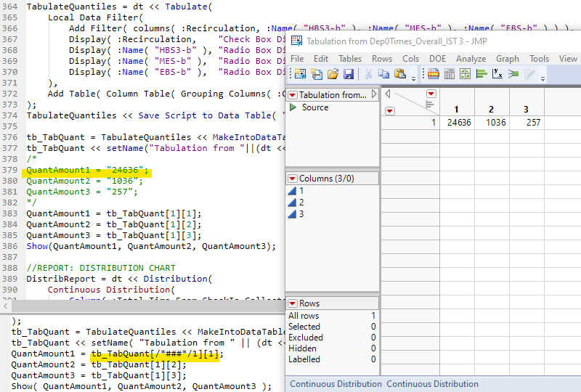581x392 pixels.
Task: Open the Tabulation table red triangle menu
Action: (x=293, y=95)
